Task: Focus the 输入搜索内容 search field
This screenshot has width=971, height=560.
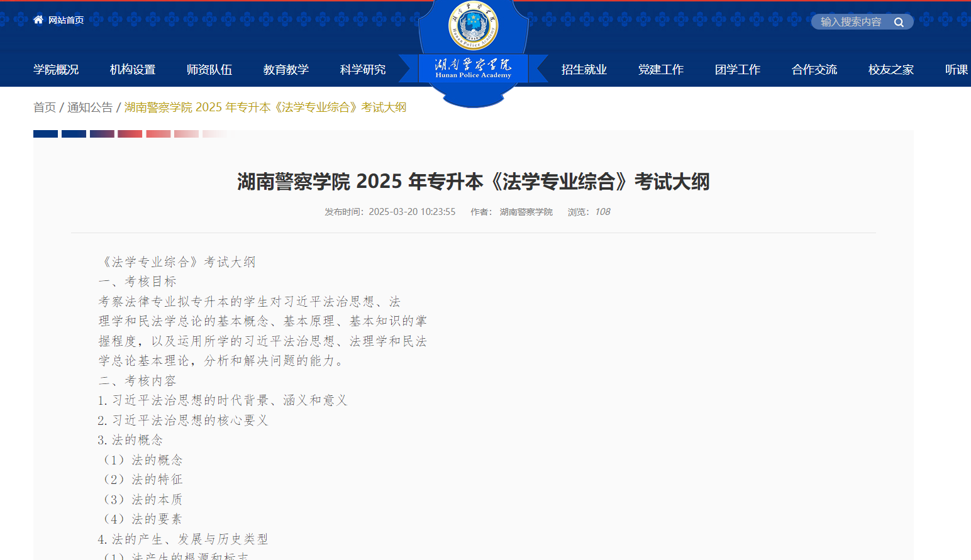Action: [851, 22]
